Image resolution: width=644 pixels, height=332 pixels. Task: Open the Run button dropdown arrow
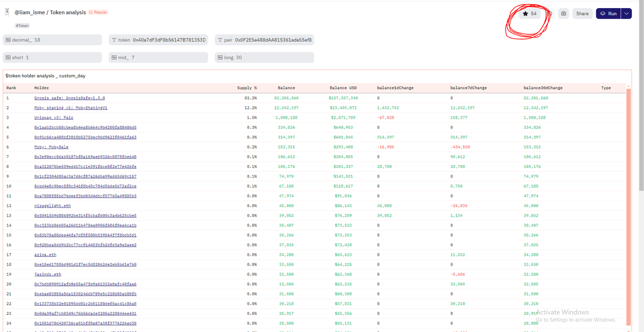(626, 13)
